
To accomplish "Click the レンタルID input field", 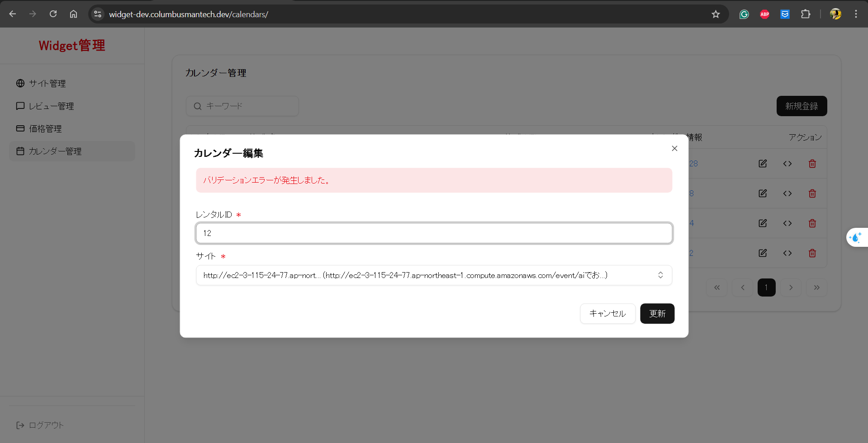I will click(x=434, y=233).
